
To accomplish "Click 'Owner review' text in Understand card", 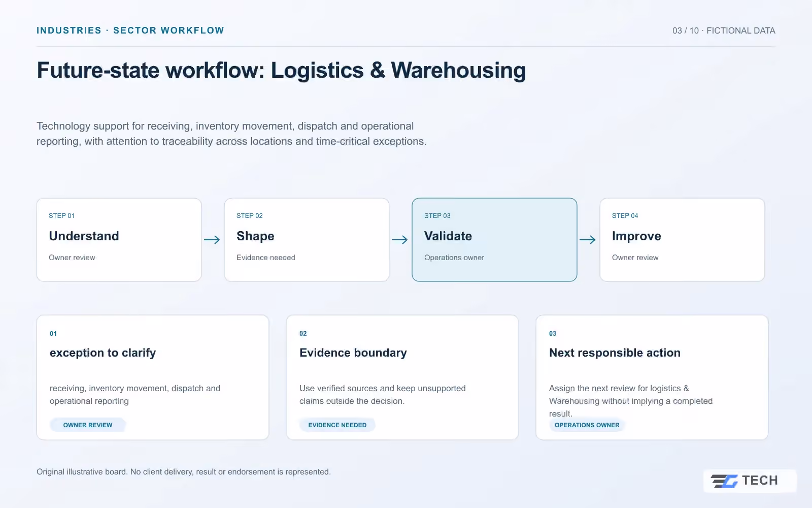I will [72, 258].
